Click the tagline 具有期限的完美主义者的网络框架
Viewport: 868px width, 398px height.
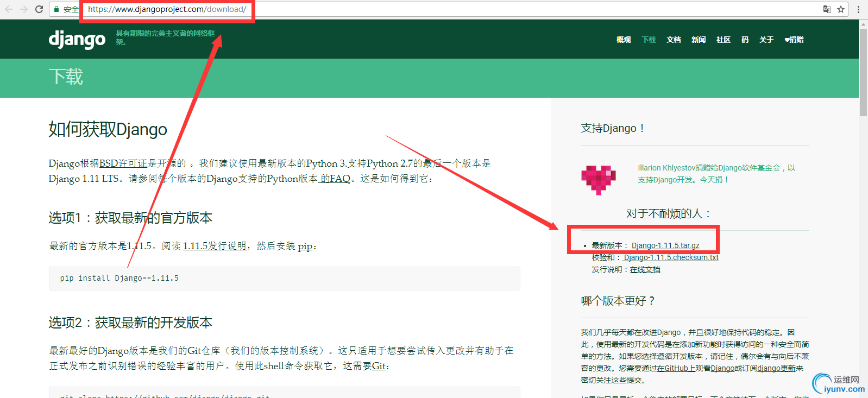point(165,37)
